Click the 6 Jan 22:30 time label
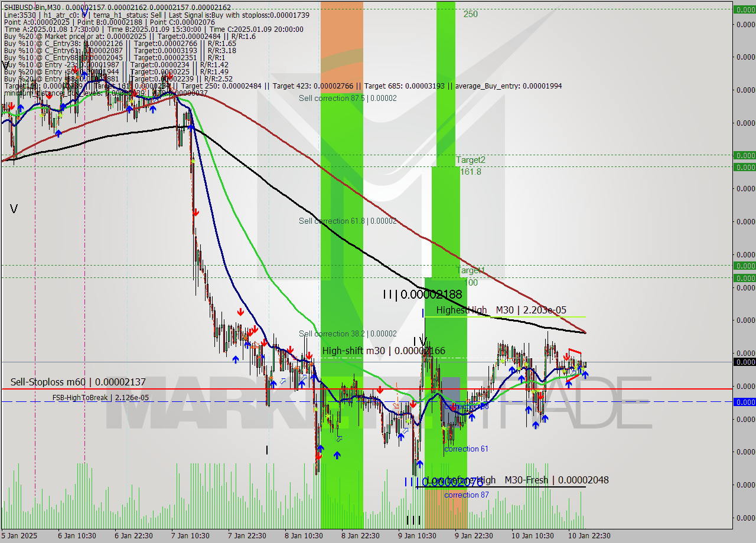The height and width of the screenshot is (543, 756). click(x=133, y=536)
